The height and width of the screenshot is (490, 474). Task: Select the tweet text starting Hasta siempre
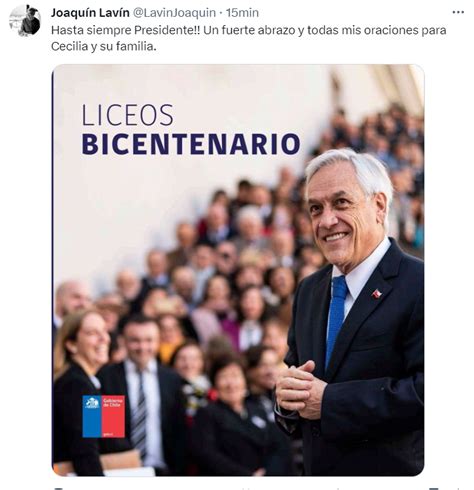click(x=249, y=38)
